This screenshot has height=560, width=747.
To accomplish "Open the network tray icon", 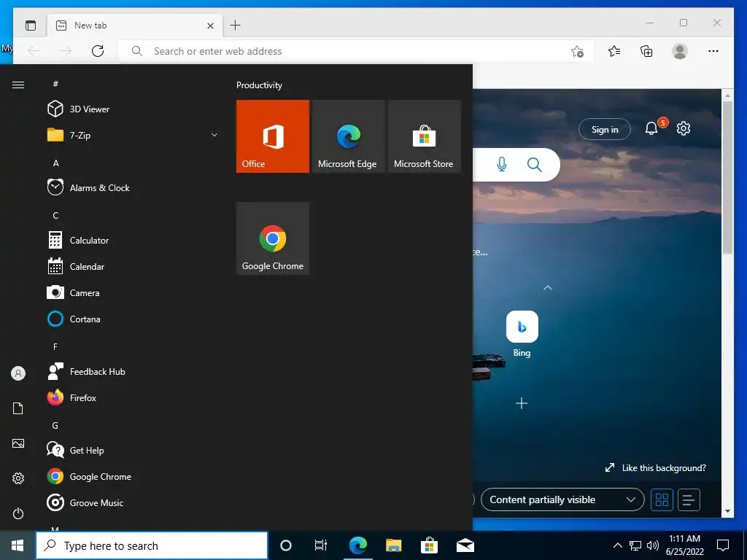I will 635,545.
